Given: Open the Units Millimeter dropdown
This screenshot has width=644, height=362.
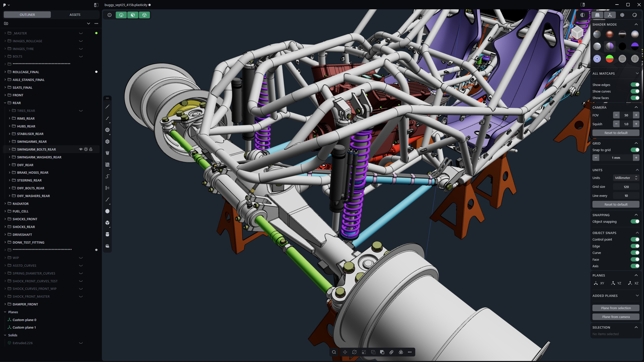Looking at the screenshot, I should pos(626,178).
